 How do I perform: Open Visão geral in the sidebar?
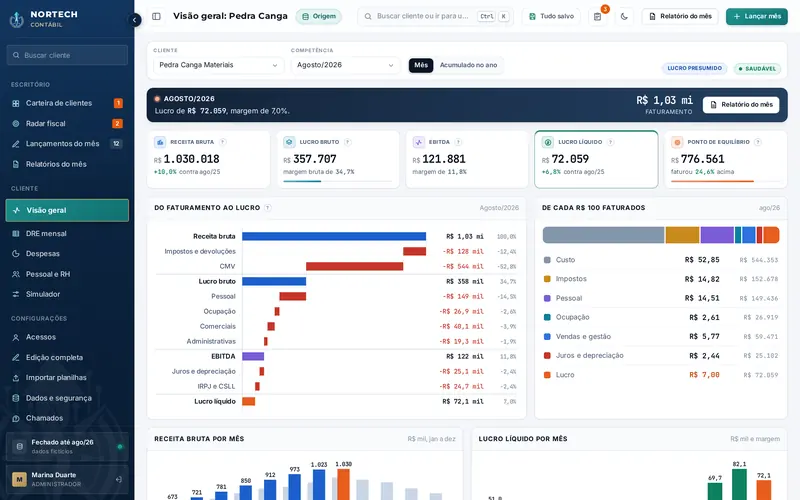[67, 210]
